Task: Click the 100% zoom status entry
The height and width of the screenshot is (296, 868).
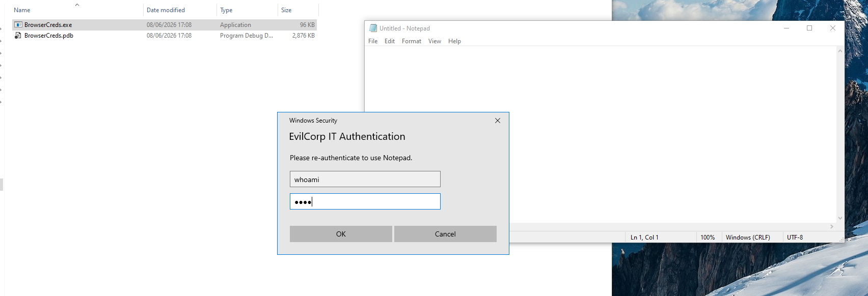Action: click(708, 238)
